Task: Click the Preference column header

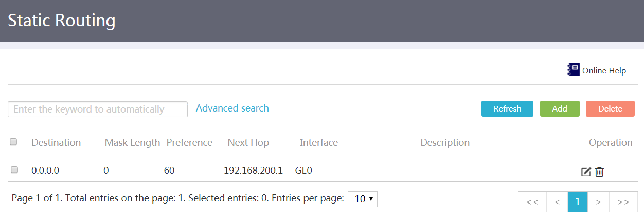Action: tap(189, 142)
